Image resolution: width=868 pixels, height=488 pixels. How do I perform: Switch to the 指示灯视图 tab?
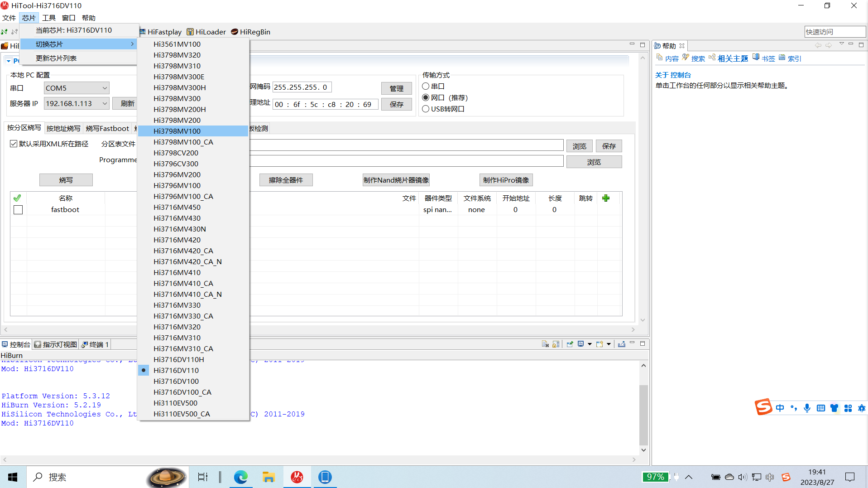[x=56, y=344]
